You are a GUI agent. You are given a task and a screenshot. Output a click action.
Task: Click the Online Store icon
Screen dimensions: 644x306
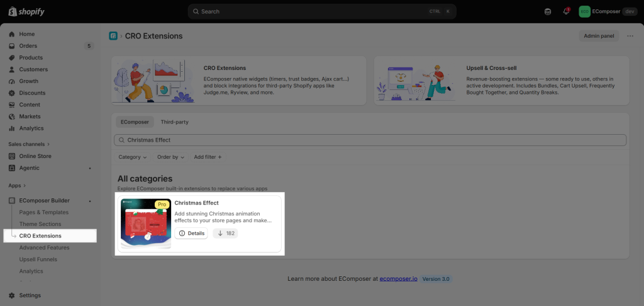12,156
